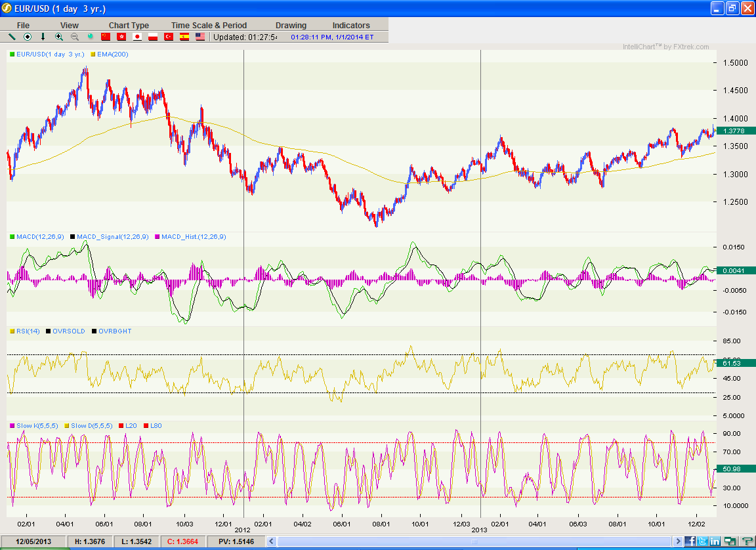The image size is (756, 550).
Task: Click the horizontal scrollbar right arrow
Action: coord(678,541)
